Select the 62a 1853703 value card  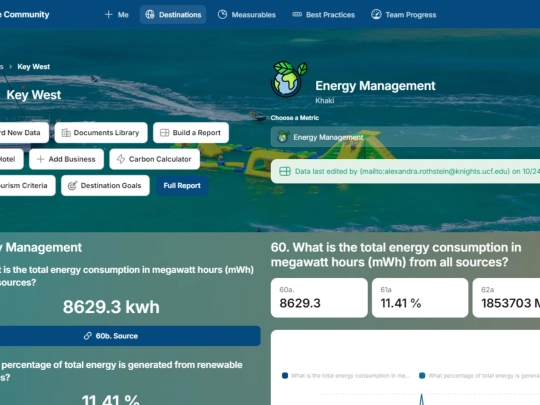point(506,298)
